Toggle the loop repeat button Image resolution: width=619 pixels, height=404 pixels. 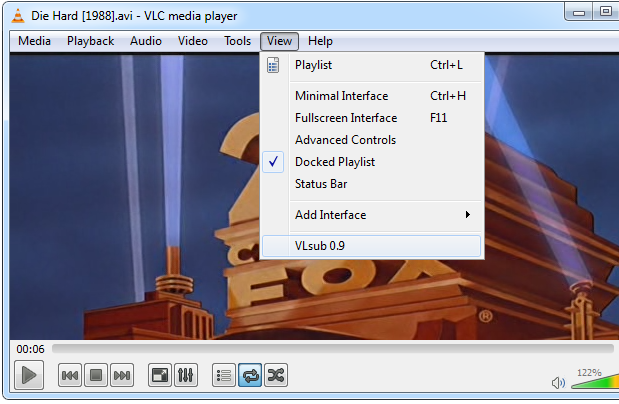pyautogui.click(x=250, y=375)
